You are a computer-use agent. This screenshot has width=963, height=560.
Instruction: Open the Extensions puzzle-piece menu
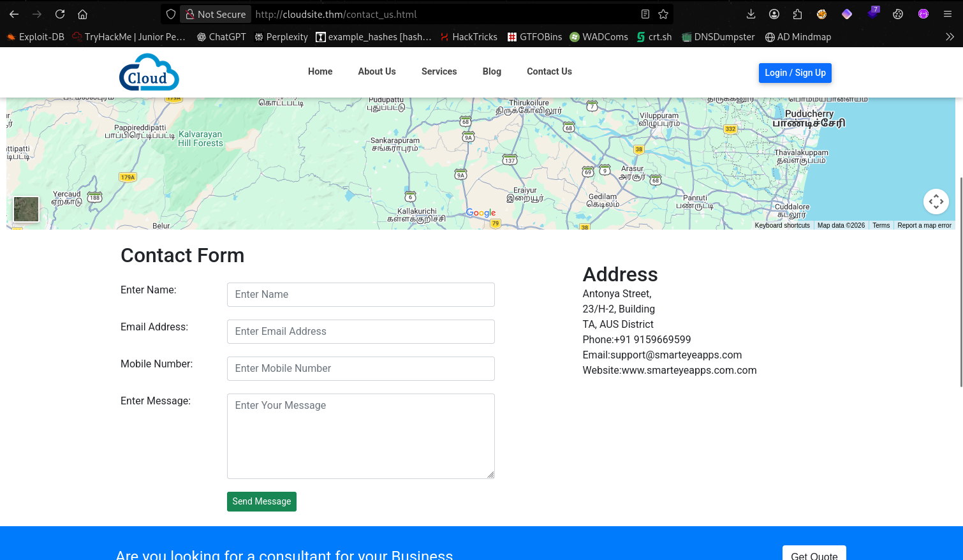tap(797, 13)
